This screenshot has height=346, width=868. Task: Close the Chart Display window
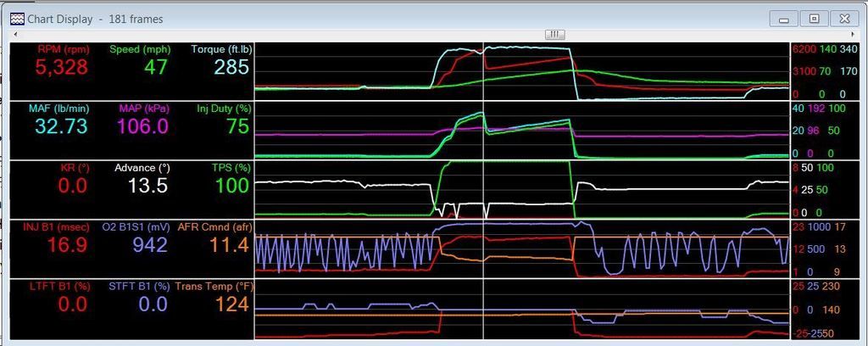841,18
